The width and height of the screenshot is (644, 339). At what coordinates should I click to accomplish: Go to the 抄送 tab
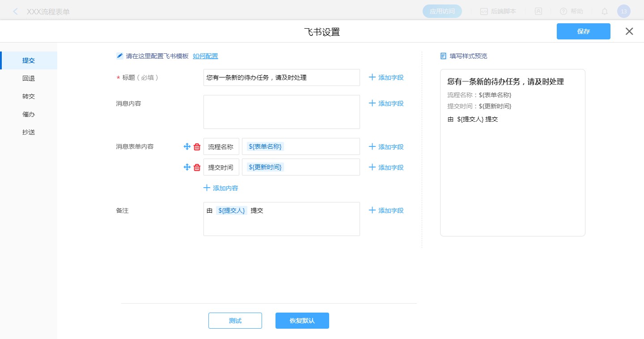(x=29, y=132)
